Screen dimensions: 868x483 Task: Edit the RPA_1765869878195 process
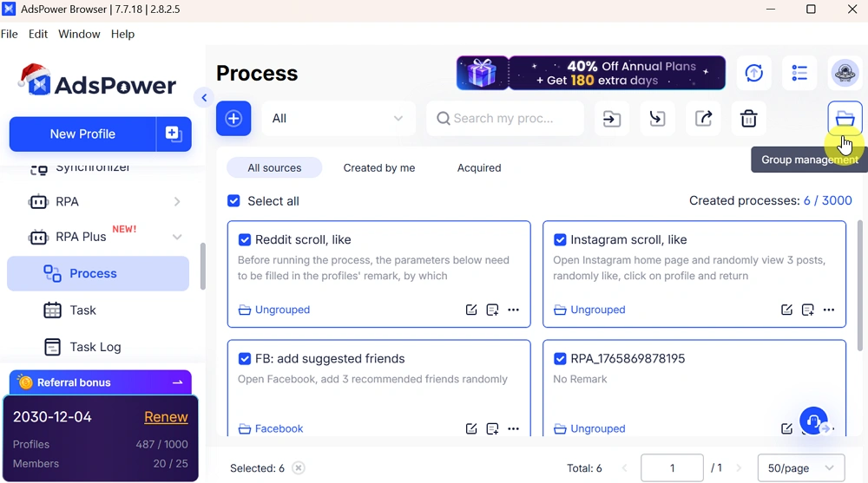click(786, 428)
